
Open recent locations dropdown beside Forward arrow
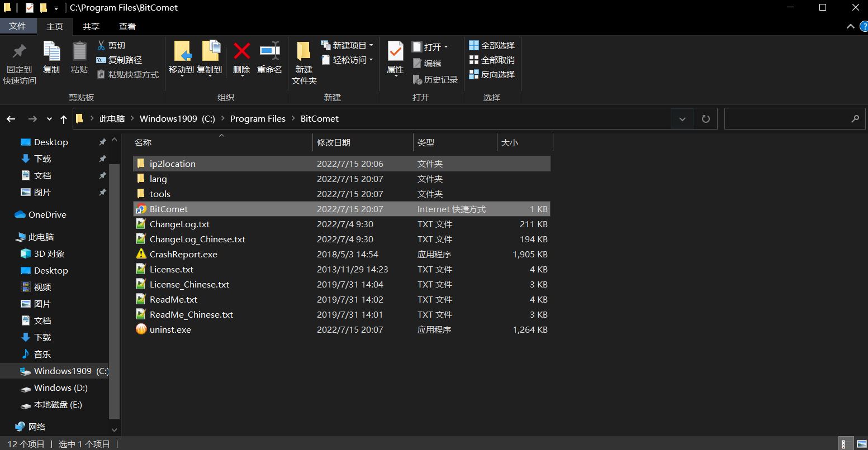tap(49, 119)
